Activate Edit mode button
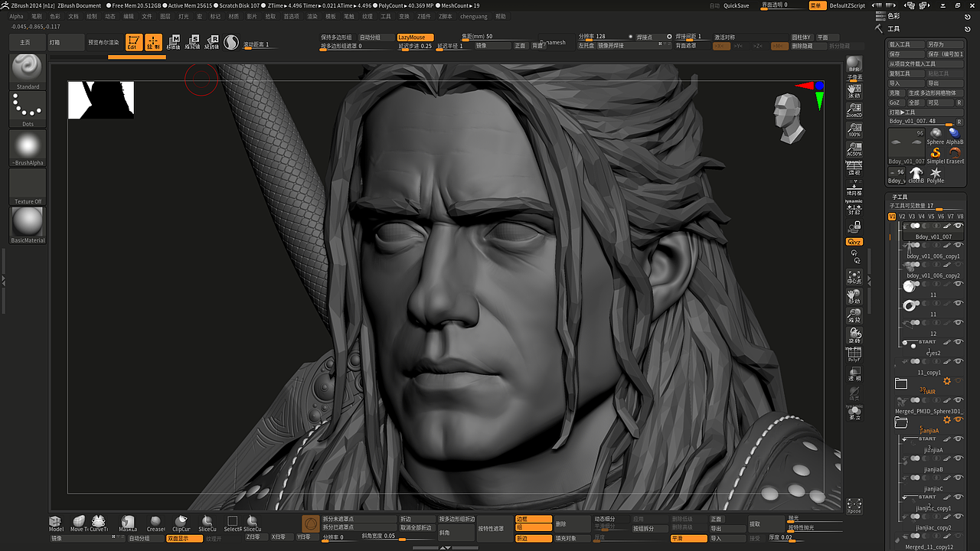 [x=134, y=43]
